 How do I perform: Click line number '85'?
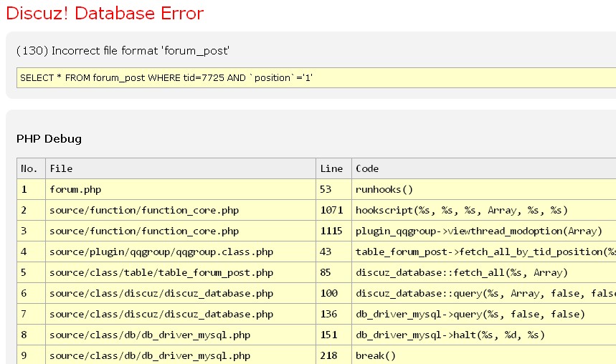(333, 272)
